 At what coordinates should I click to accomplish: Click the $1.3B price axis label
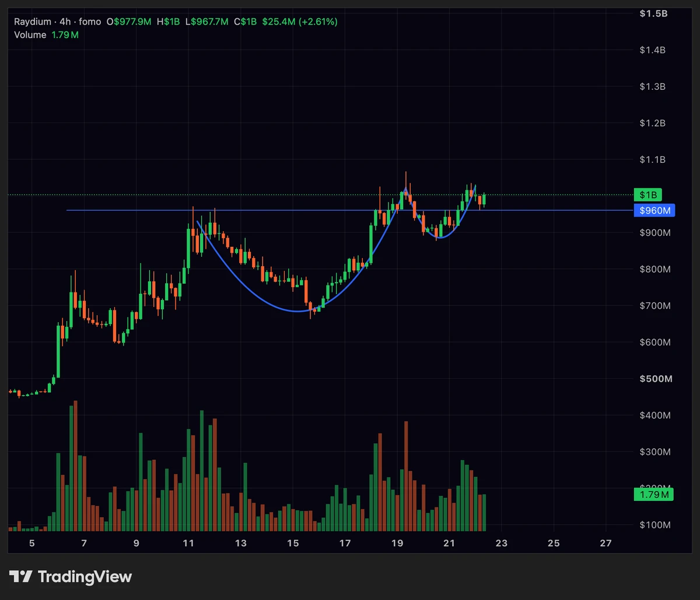click(653, 87)
